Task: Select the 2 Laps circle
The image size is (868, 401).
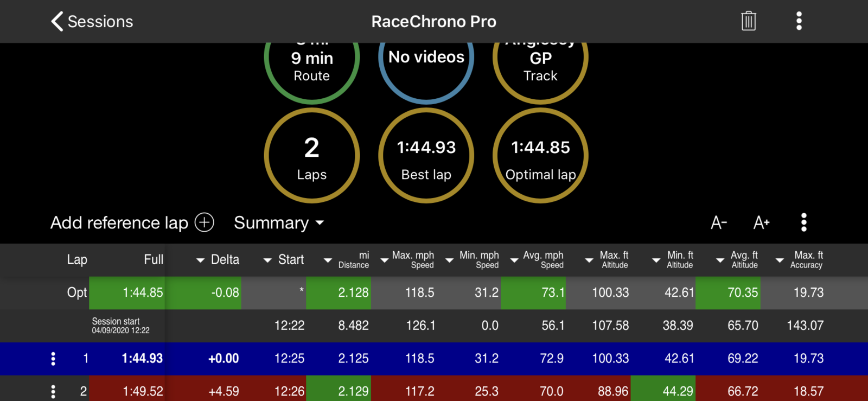Action: point(312,156)
